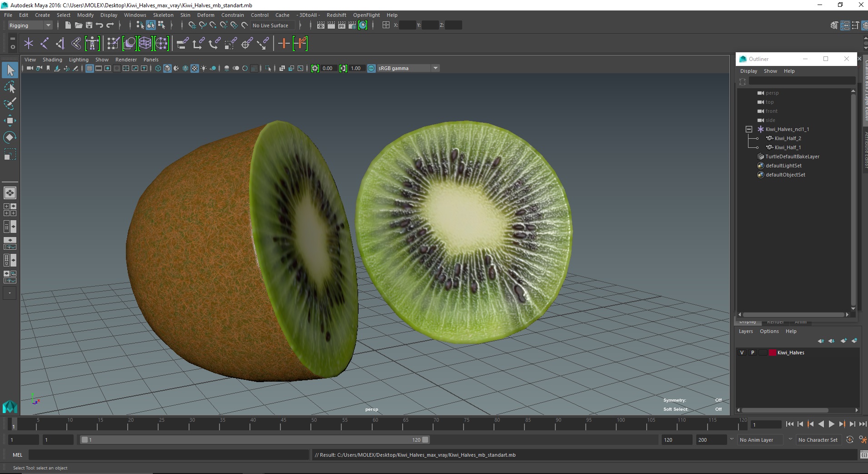Click the red Kiwi_Halves layer color swatch
The height and width of the screenshot is (474, 868).
[x=772, y=353]
